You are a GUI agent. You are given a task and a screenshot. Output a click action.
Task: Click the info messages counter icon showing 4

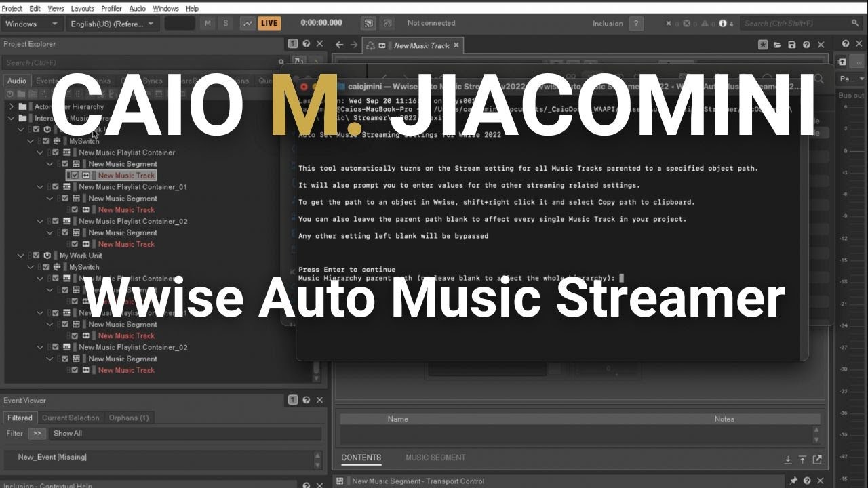[x=723, y=24]
